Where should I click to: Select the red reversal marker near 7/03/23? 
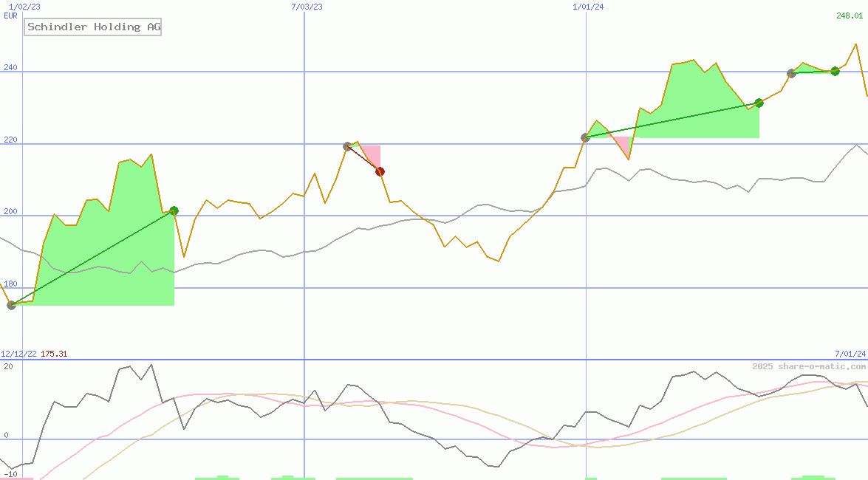click(x=380, y=171)
